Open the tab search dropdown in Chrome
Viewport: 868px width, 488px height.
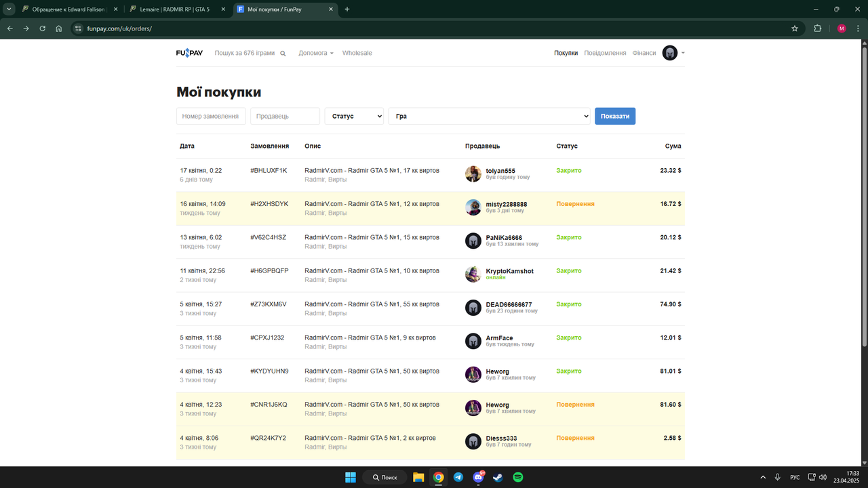9,9
